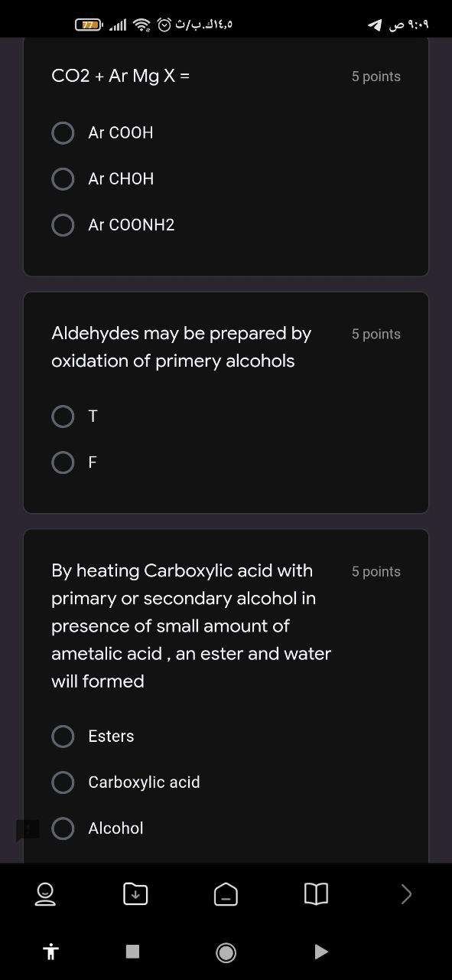The width and height of the screenshot is (452, 980).
Task: Select the "Esters" answer
Action: point(63,736)
